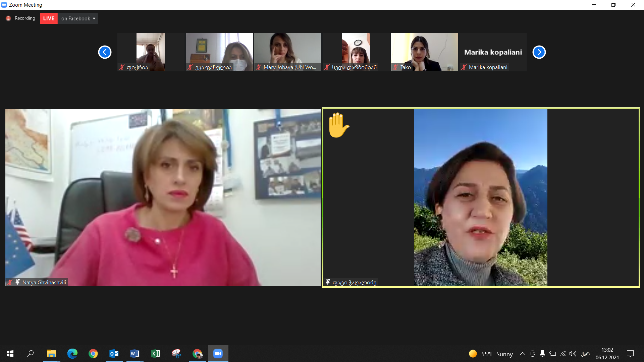The image size is (644, 362).
Task: Click Zoom app icon in taskbar
Action: pyautogui.click(x=218, y=354)
